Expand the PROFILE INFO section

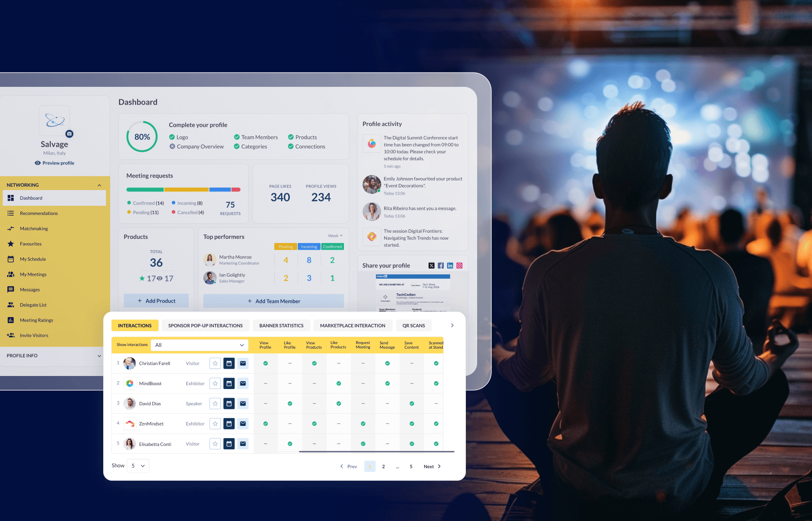[x=54, y=356]
